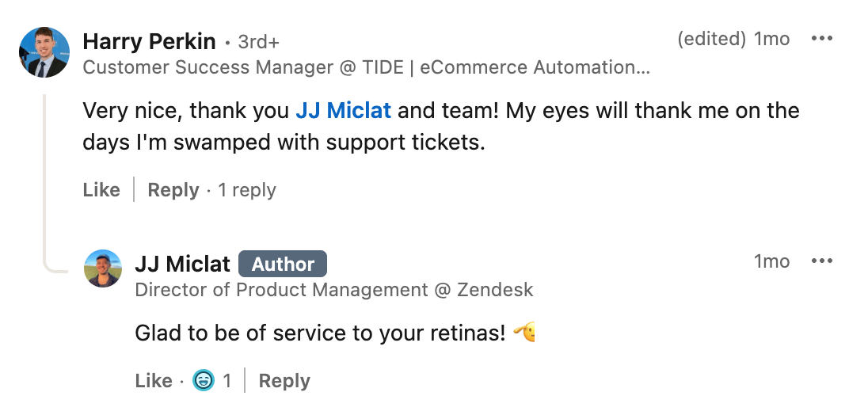The height and width of the screenshot is (415, 868).
Task: Open the options menu on Harry Perkin's comment
Action: (822, 39)
